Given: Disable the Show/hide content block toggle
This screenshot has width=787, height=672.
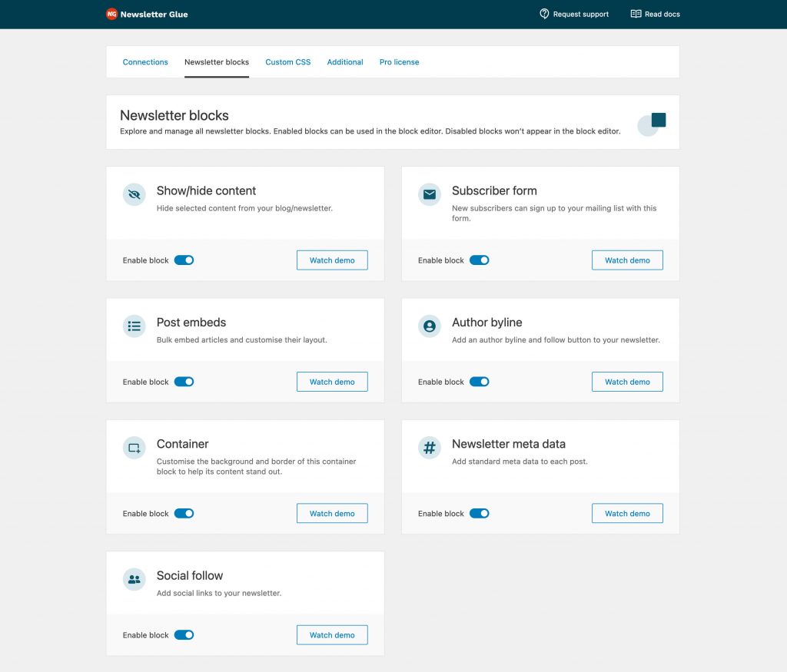Looking at the screenshot, I should coord(184,260).
